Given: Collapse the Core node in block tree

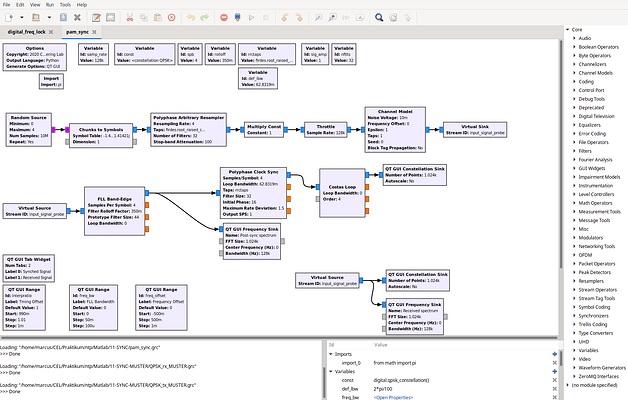Looking at the screenshot, I should click(567, 31).
